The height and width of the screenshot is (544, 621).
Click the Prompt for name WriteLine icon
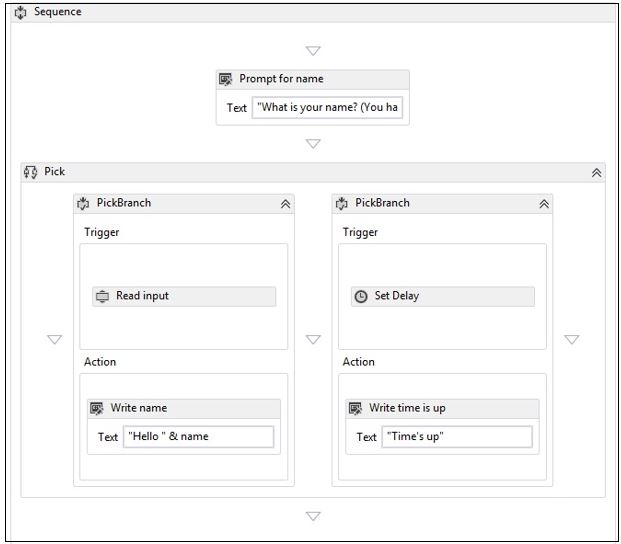pos(226,80)
